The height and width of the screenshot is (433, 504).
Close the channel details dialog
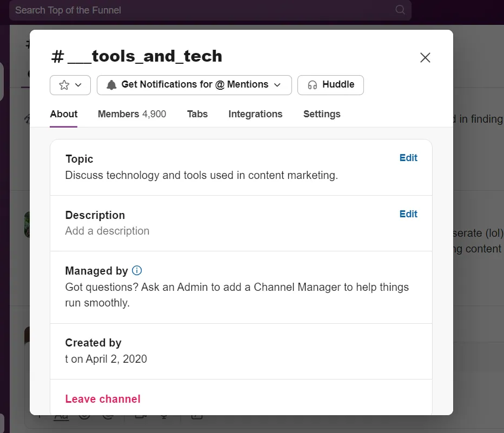[x=425, y=57]
